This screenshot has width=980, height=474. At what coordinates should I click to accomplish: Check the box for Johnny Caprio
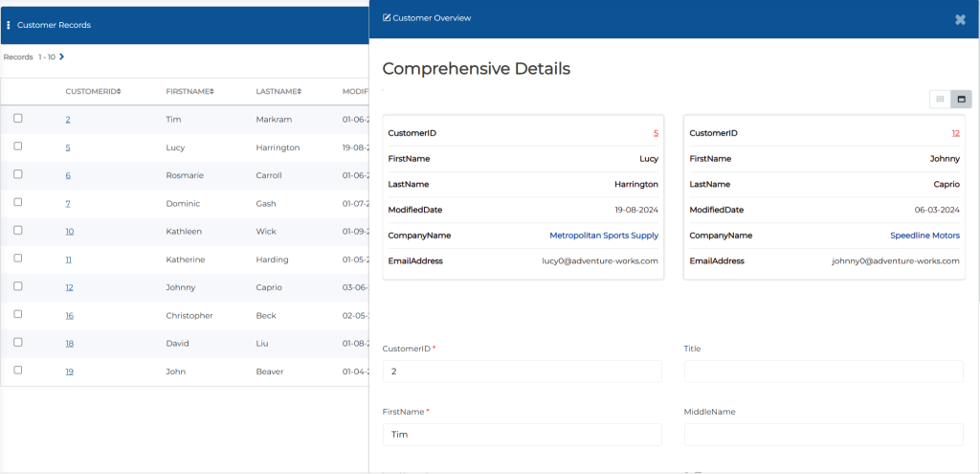click(x=18, y=285)
